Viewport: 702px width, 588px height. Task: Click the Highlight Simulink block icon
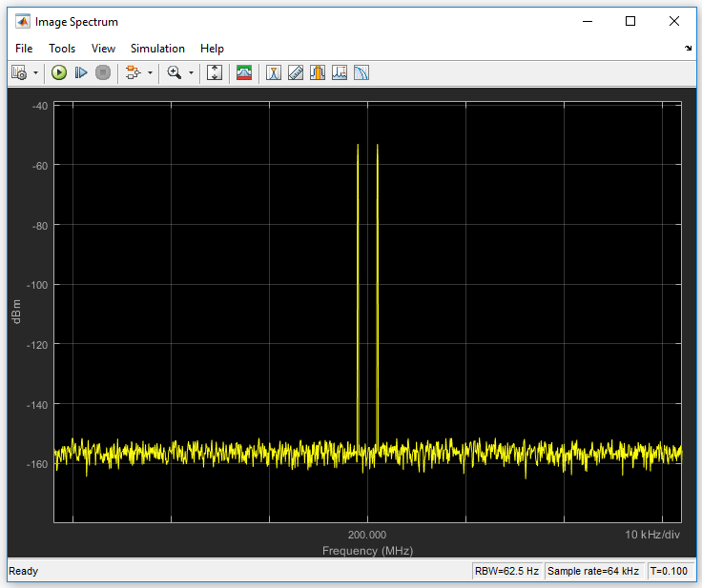point(133,72)
